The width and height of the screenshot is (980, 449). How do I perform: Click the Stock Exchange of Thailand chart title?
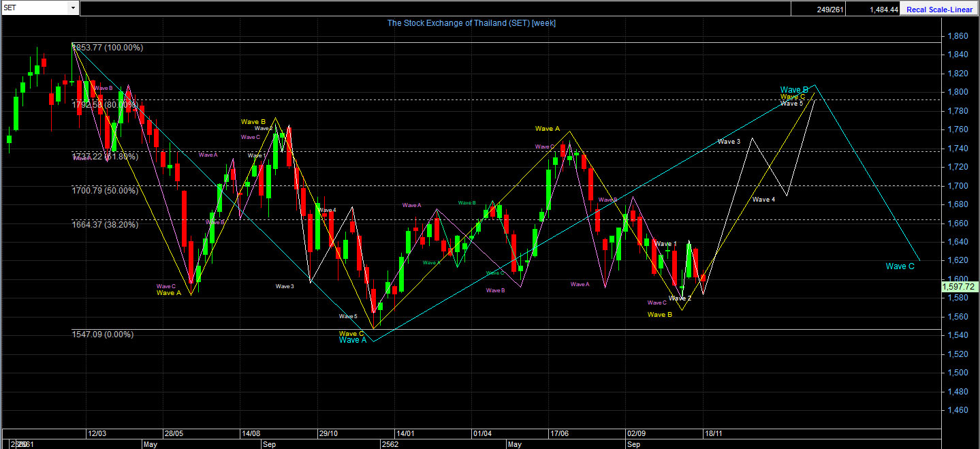click(x=471, y=23)
